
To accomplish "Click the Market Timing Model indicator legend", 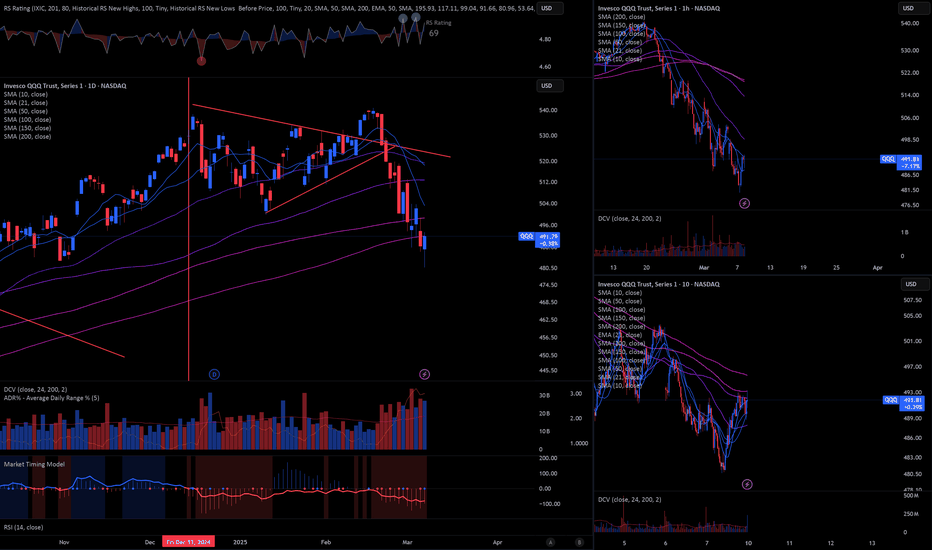I will click(x=34, y=464).
